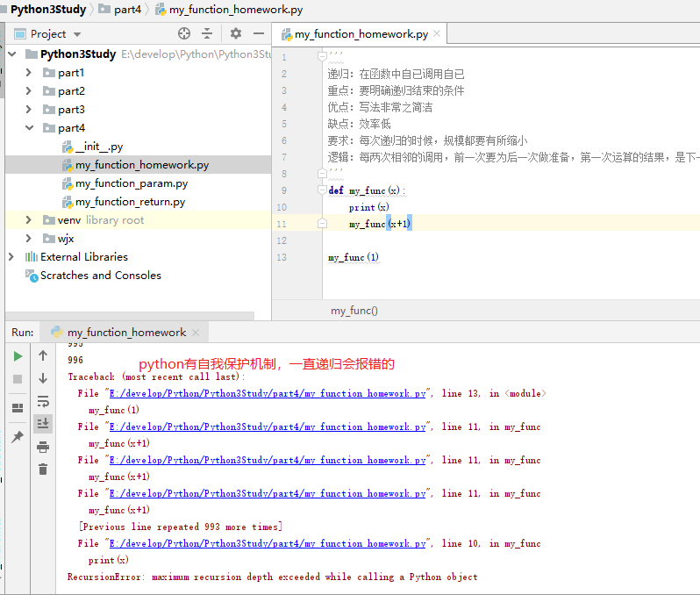Viewport: 700px width, 595px height.
Task: Click the print output icon in the Run panel
Action: click(x=43, y=447)
